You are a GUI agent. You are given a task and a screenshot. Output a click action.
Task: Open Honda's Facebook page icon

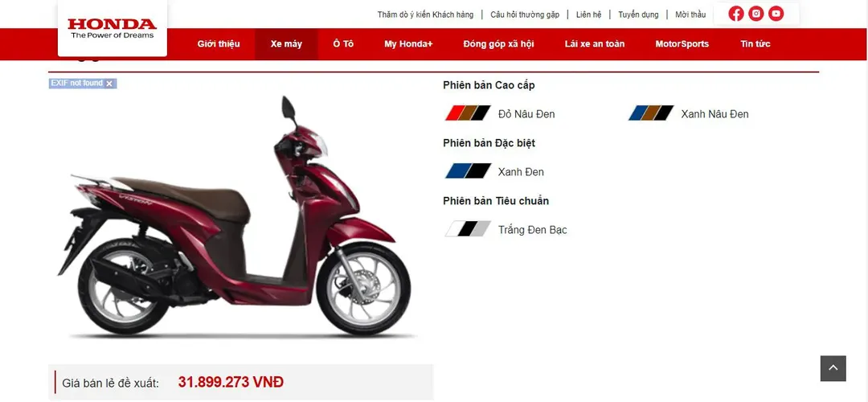coord(735,14)
